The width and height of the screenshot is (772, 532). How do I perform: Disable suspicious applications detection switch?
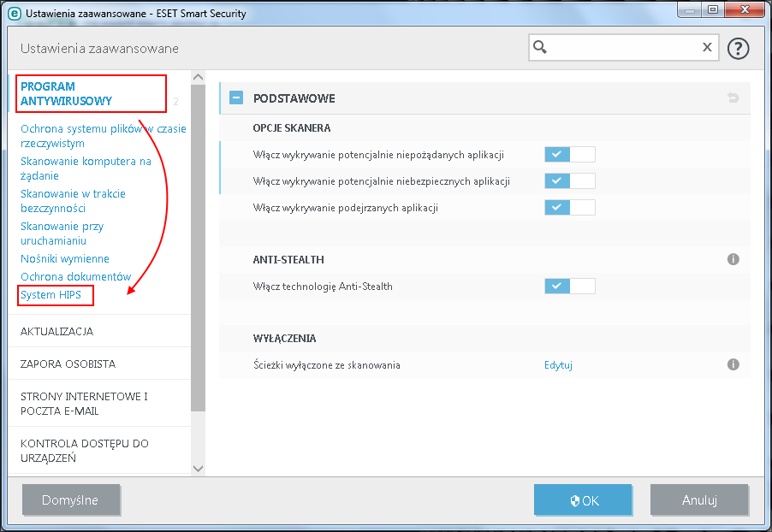569,208
